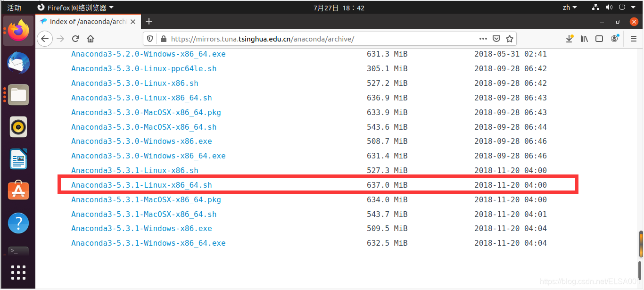
Task: Download Anaconda3-5.3.0-Linux-x86_64.sh
Action: click(141, 98)
